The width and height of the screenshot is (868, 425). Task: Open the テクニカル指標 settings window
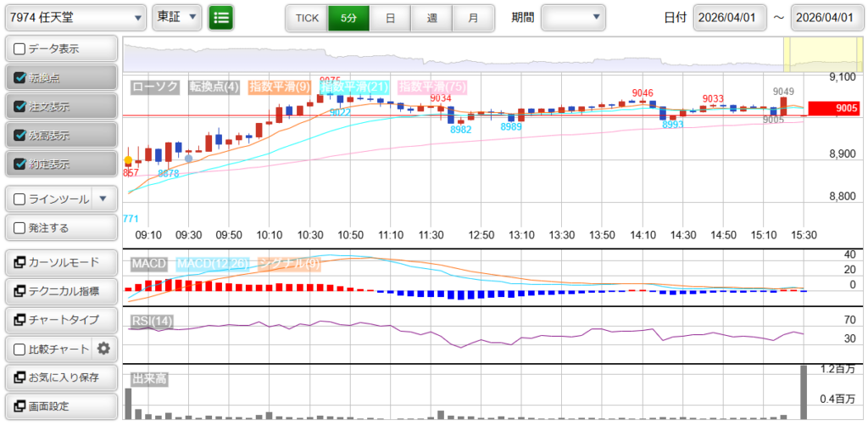pos(60,291)
